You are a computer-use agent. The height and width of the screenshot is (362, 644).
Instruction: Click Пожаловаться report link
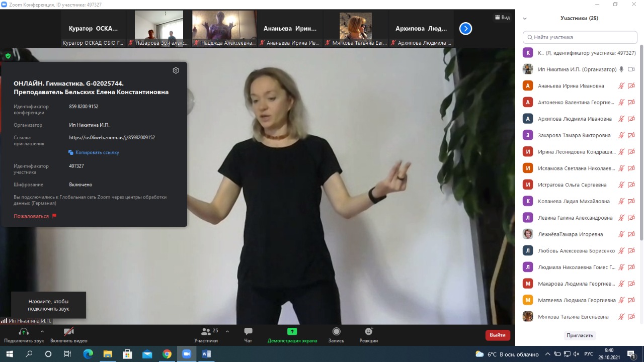click(x=35, y=216)
